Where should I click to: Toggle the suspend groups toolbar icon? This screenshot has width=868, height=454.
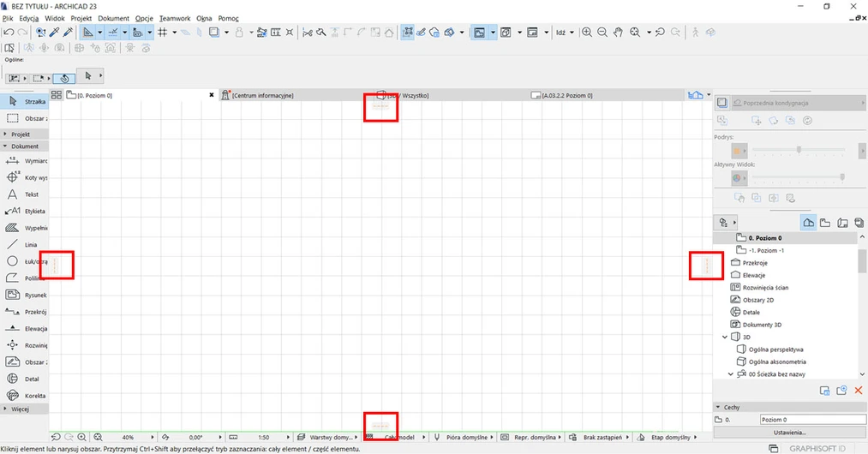click(407, 32)
